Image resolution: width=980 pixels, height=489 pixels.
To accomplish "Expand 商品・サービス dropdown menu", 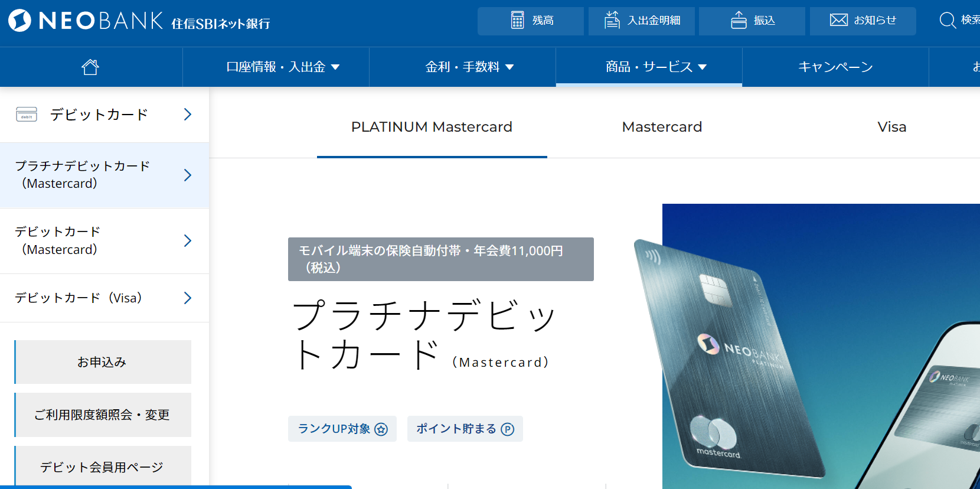I will click(656, 67).
